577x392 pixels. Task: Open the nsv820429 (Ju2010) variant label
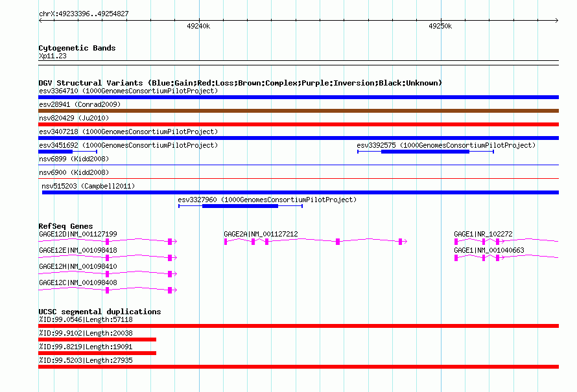pos(74,118)
